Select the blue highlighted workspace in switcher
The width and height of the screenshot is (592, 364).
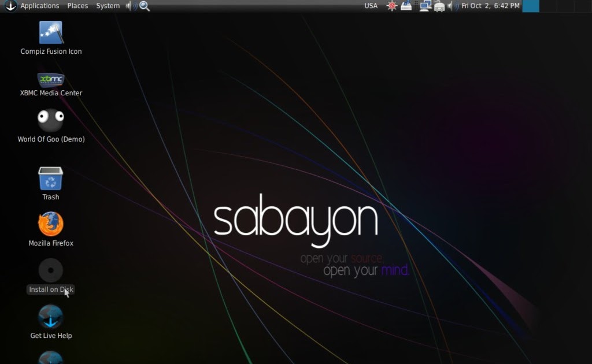click(531, 6)
